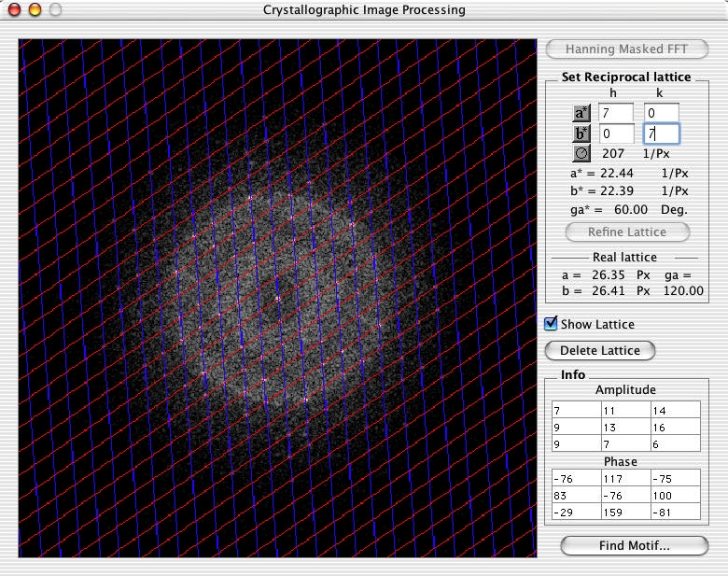Select Phase cell with value -75
Image resolution: width=728 pixels, height=576 pixels.
pos(676,479)
